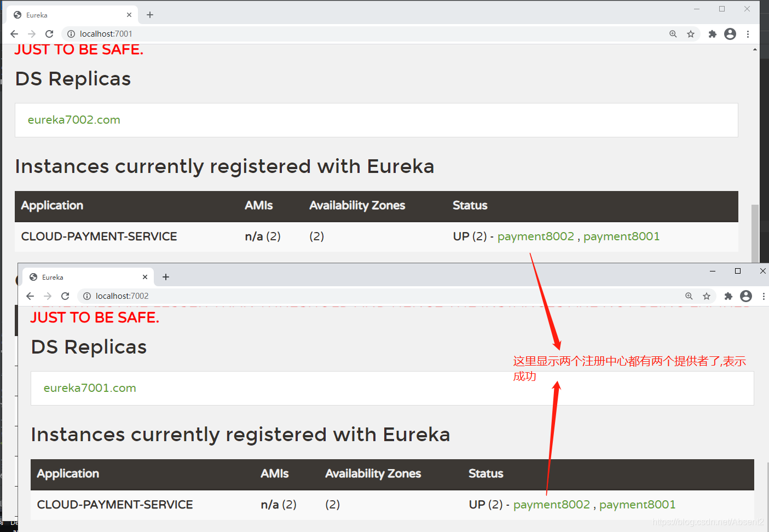Minimize the localhost:7002 browser window
Viewport: 769px width, 532px height.
point(713,271)
